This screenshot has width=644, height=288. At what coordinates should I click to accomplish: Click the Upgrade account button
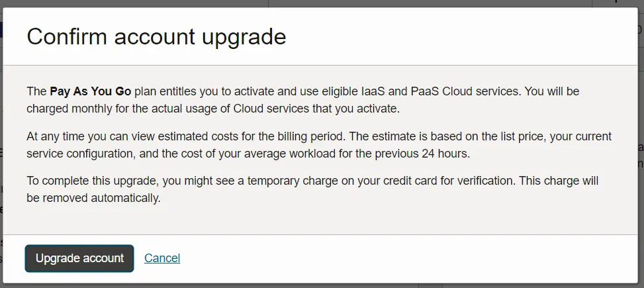pyautogui.click(x=79, y=258)
